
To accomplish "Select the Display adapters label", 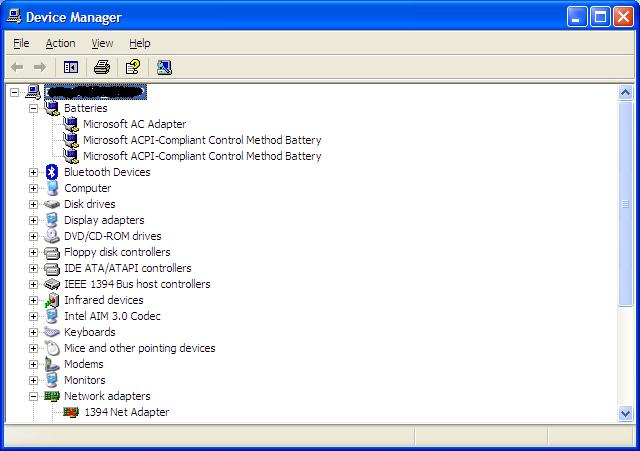I will pos(104,220).
